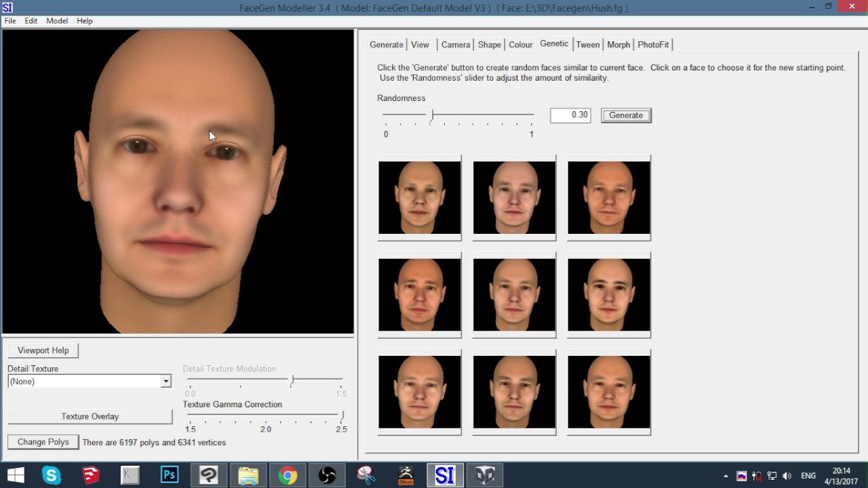Click the Texture Overlay button
Viewport: 868px width, 488px height.
90,416
